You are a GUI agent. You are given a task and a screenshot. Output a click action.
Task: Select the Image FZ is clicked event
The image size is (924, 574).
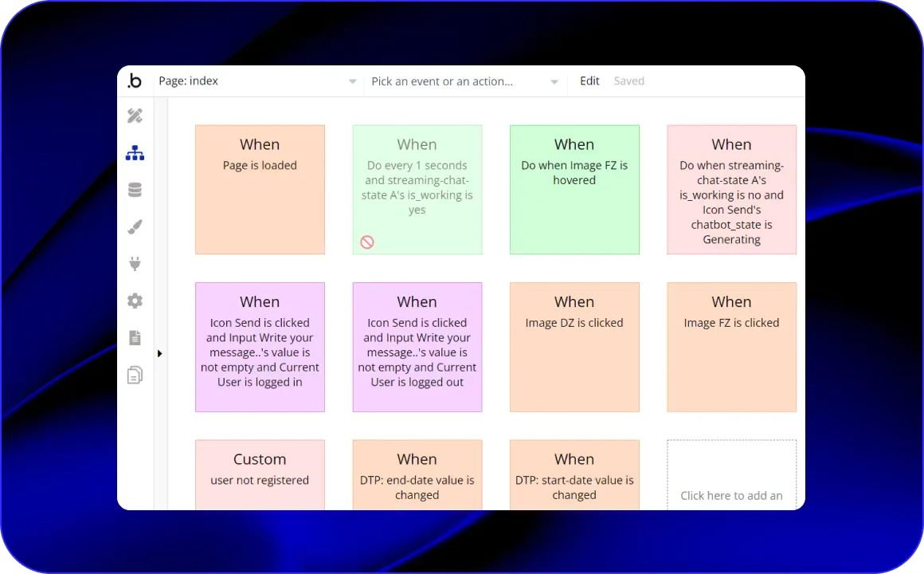(x=732, y=347)
